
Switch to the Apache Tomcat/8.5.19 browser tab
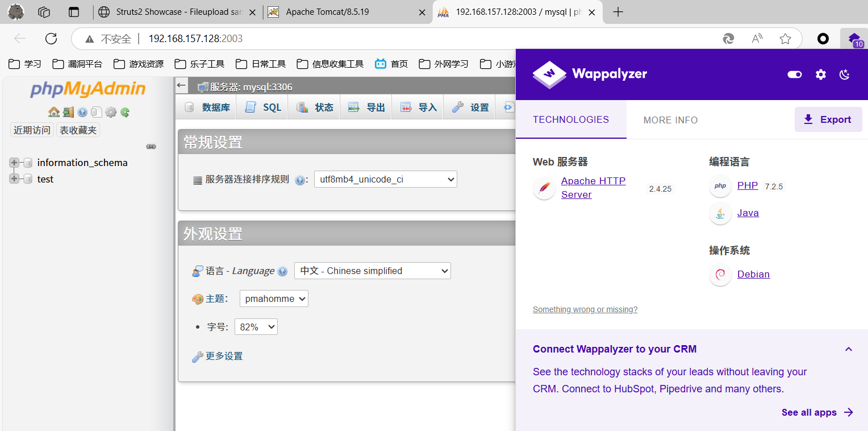348,12
